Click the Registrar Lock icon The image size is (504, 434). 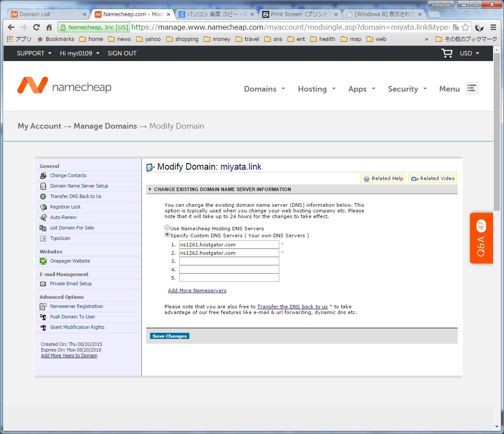43,207
